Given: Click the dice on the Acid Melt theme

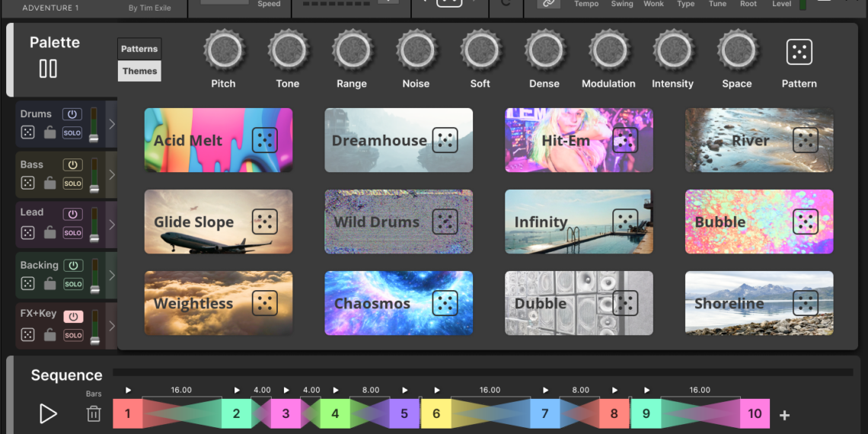Looking at the screenshot, I should pyautogui.click(x=264, y=140).
